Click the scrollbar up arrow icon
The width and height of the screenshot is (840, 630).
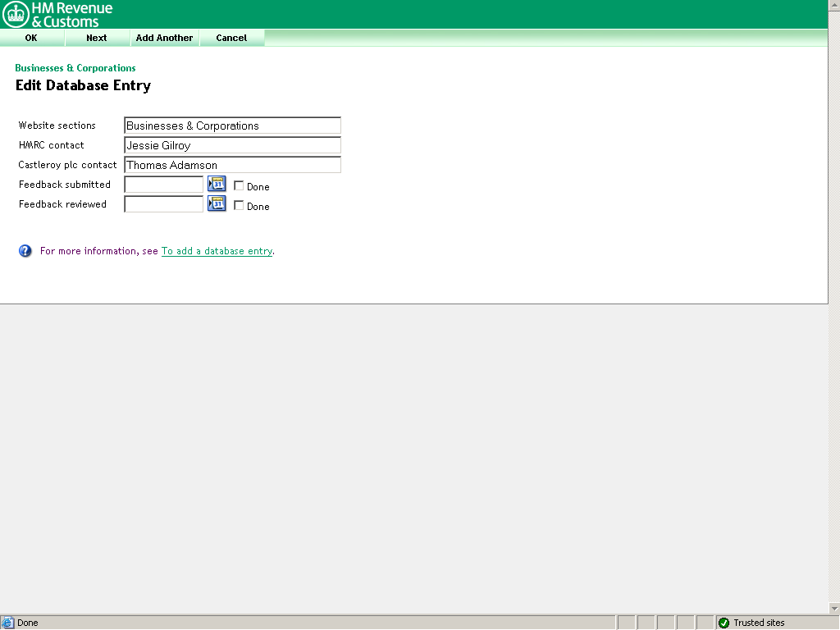834,6
